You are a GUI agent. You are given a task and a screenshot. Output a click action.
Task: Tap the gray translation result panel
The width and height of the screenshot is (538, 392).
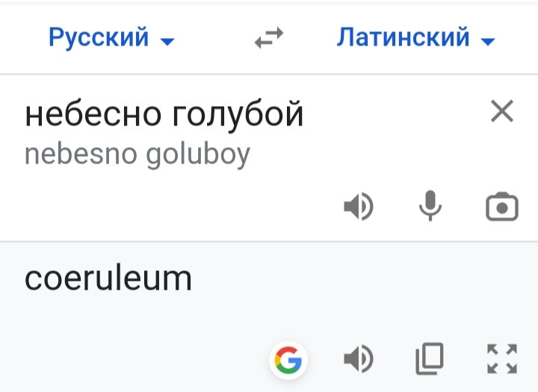point(269,317)
